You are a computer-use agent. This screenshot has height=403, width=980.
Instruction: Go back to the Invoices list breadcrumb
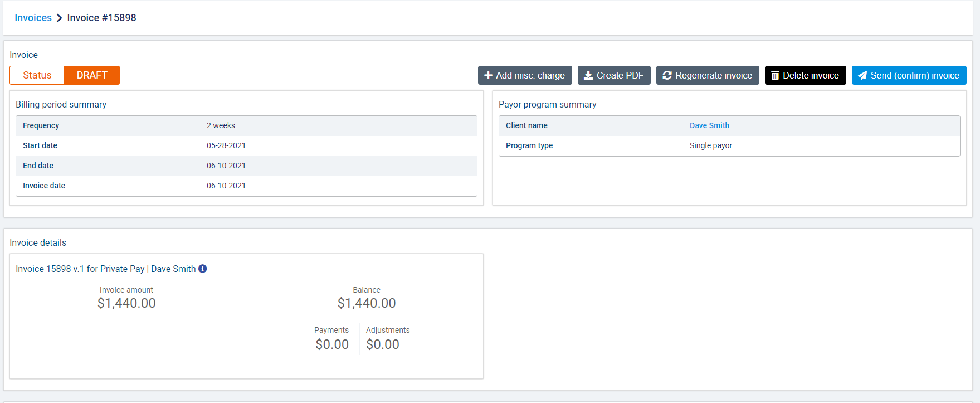33,18
